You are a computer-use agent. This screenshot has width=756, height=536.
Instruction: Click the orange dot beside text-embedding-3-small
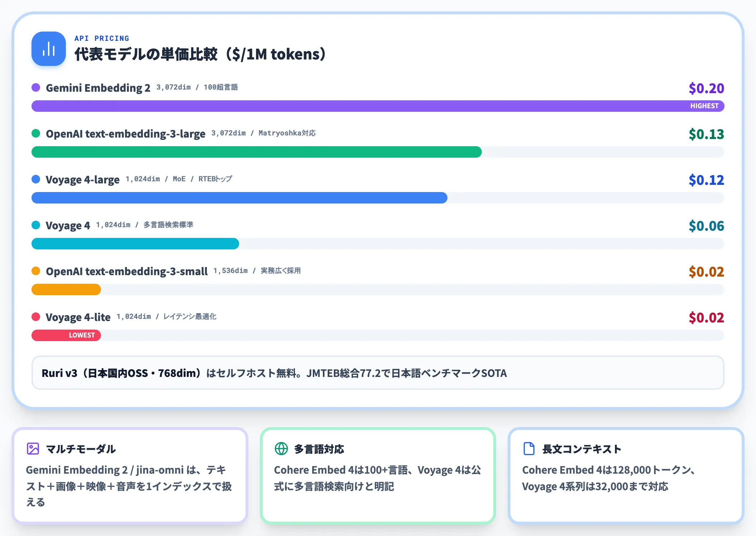pyautogui.click(x=36, y=271)
